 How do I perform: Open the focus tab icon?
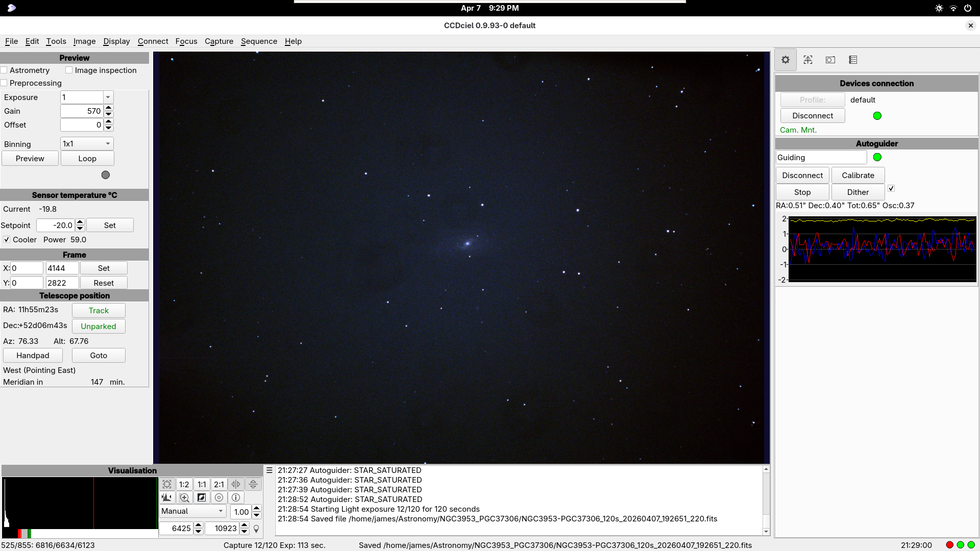pyautogui.click(x=807, y=60)
